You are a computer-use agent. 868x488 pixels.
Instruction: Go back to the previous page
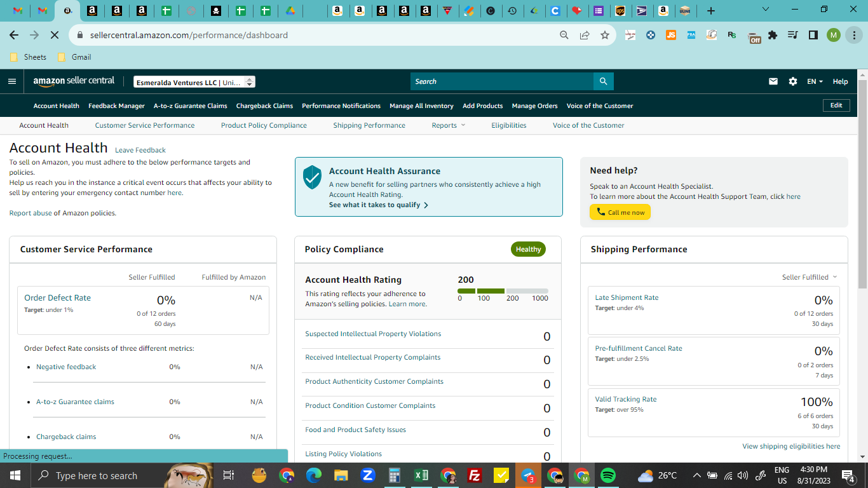14,35
